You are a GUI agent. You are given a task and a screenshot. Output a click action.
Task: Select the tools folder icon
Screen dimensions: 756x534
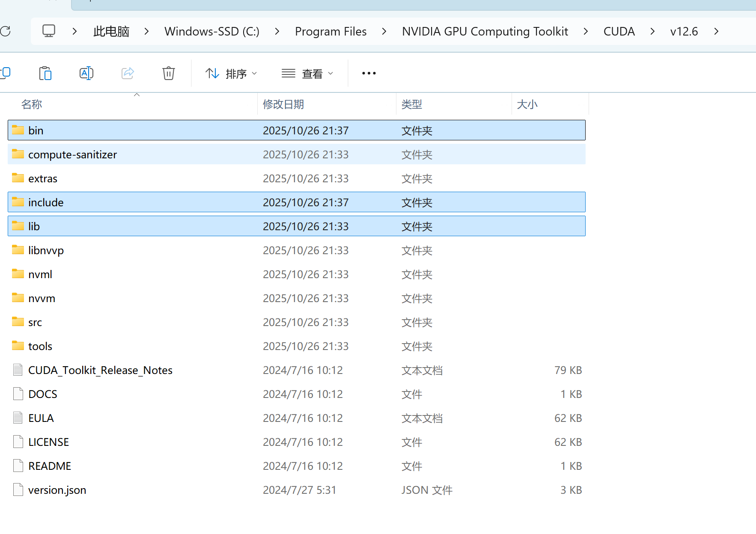point(18,345)
